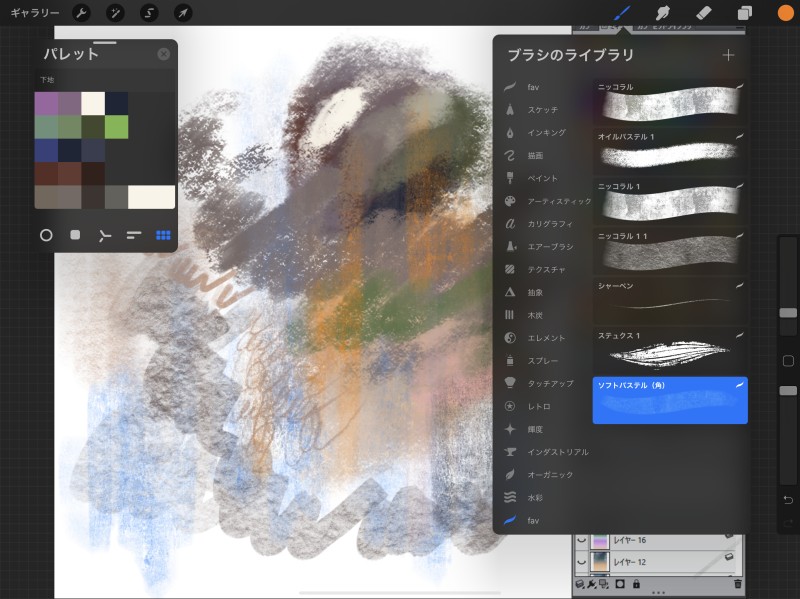Activate the Transform arrow tool
Image resolution: width=800 pixels, height=599 pixels.
point(183,13)
